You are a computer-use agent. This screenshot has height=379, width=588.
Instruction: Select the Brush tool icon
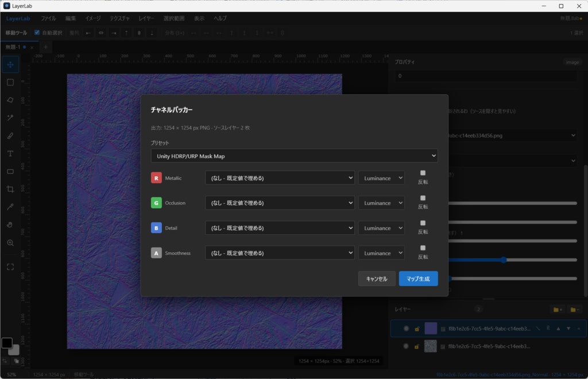click(10, 136)
